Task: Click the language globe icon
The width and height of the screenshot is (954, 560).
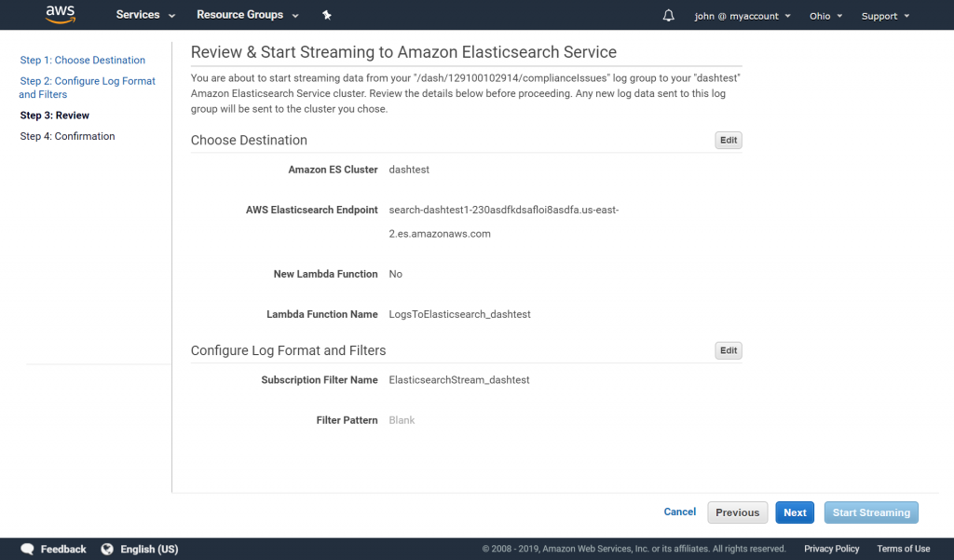Action: coord(107,549)
